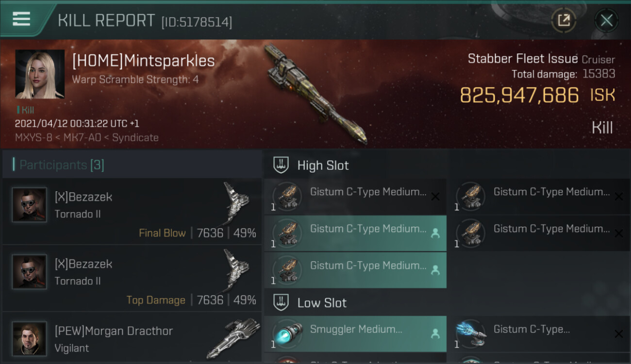The height and width of the screenshot is (364, 631).
Task: Click the first Gistum C-Type Medium turret icon
Action: click(287, 197)
